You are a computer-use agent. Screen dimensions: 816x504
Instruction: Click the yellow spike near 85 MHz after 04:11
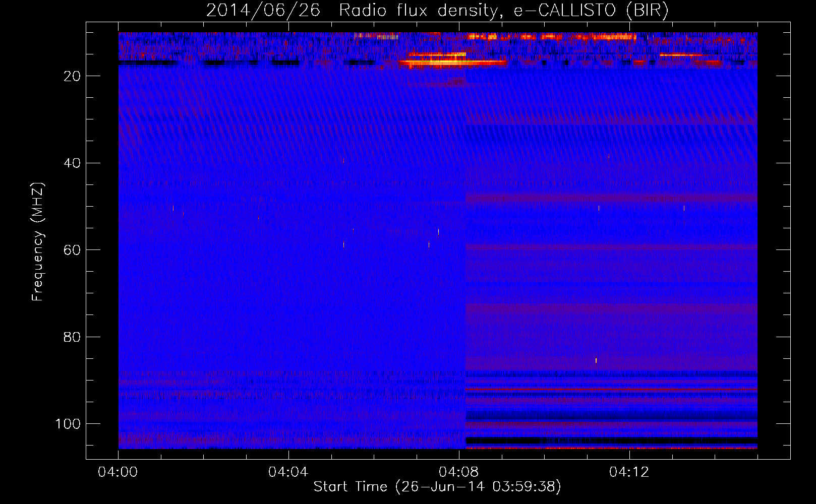click(x=596, y=360)
